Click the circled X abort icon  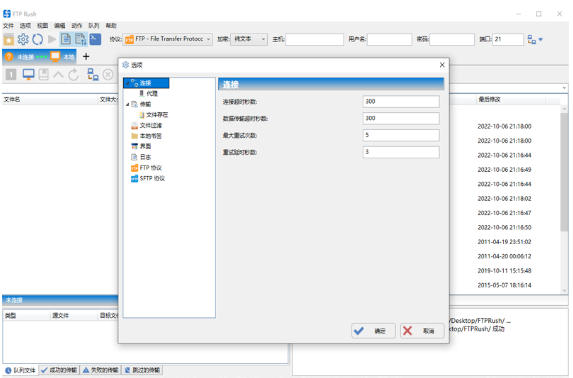coord(108,75)
